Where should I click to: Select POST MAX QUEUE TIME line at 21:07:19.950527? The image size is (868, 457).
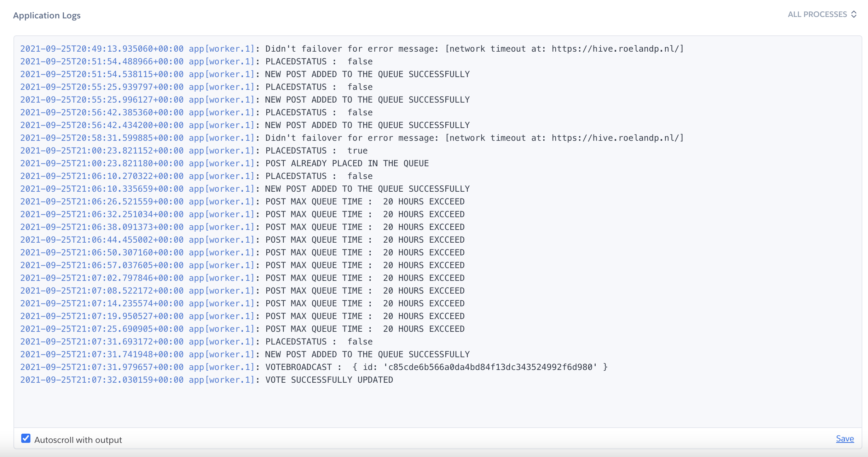(242, 316)
